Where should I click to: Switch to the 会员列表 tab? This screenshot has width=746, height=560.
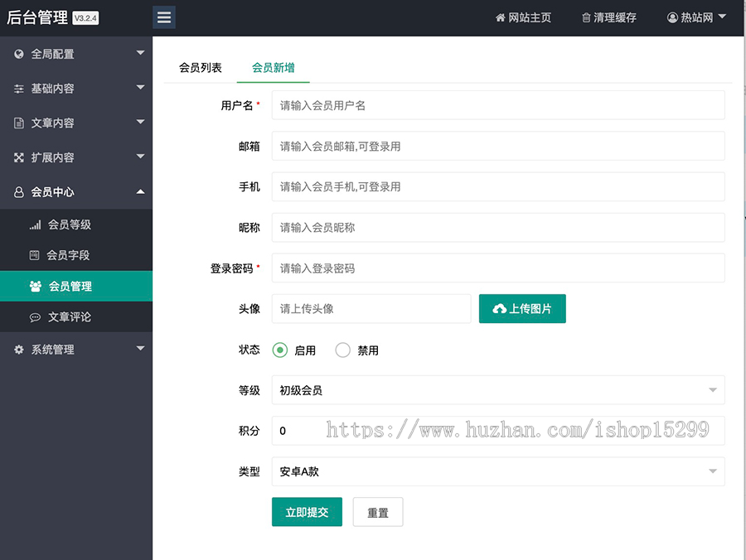pos(201,67)
